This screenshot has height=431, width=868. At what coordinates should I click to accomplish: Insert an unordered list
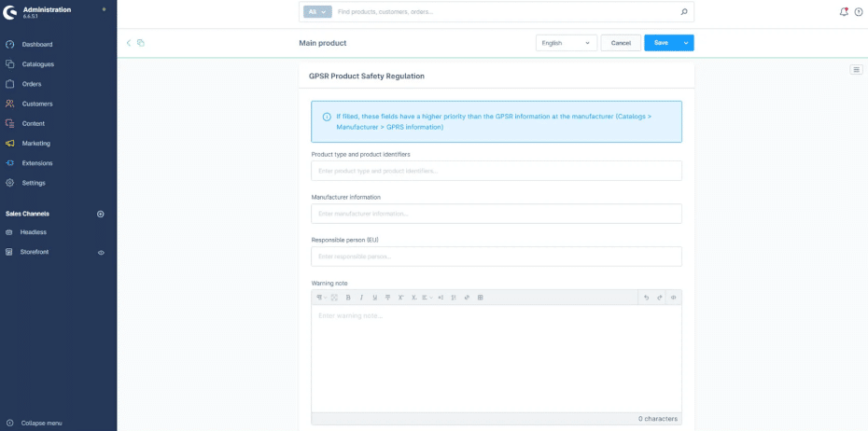point(441,298)
